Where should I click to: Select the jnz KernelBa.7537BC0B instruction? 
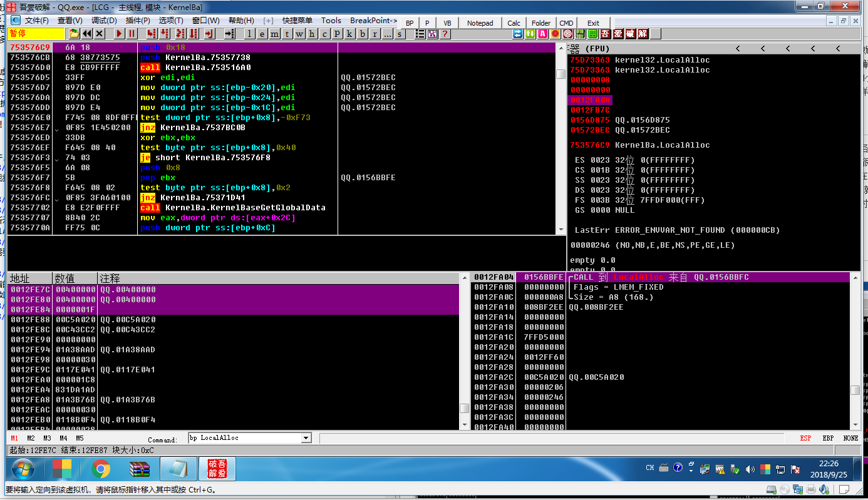[x=193, y=128]
